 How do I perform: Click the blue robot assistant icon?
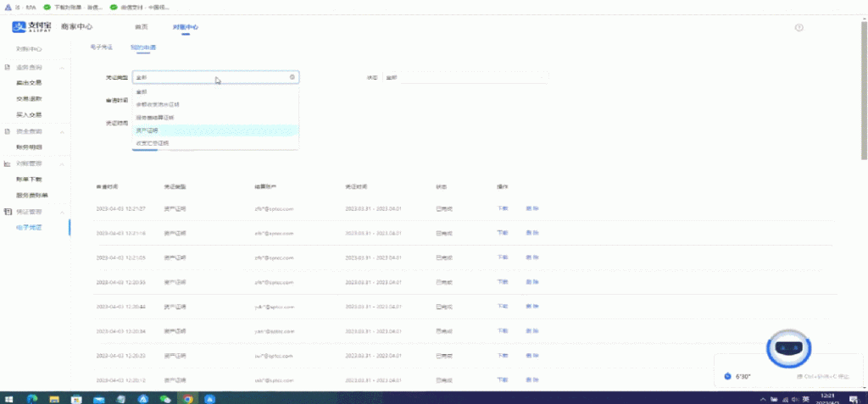789,347
